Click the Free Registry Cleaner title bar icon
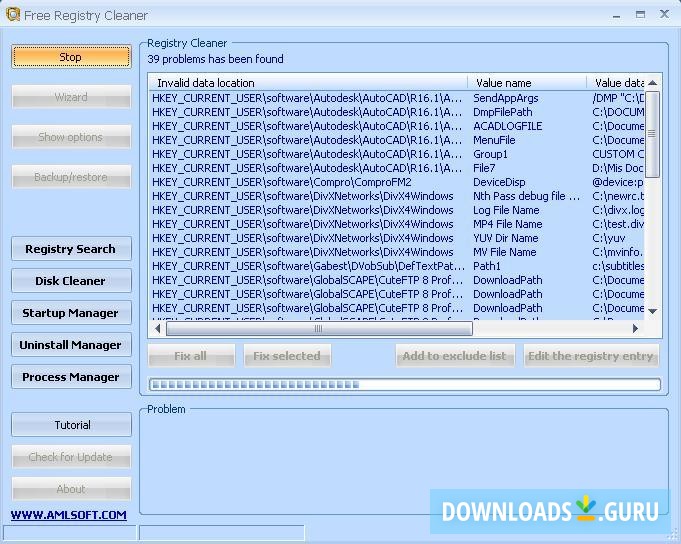 click(x=13, y=15)
